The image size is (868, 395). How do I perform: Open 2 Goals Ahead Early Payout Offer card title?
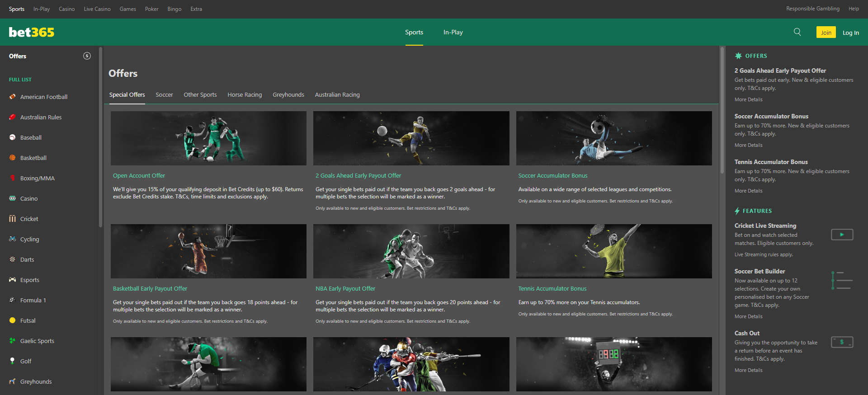pos(358,176)
